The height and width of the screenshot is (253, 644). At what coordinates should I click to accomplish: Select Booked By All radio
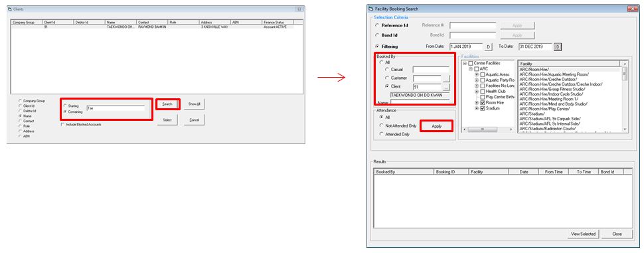click(x=382, y=62)
